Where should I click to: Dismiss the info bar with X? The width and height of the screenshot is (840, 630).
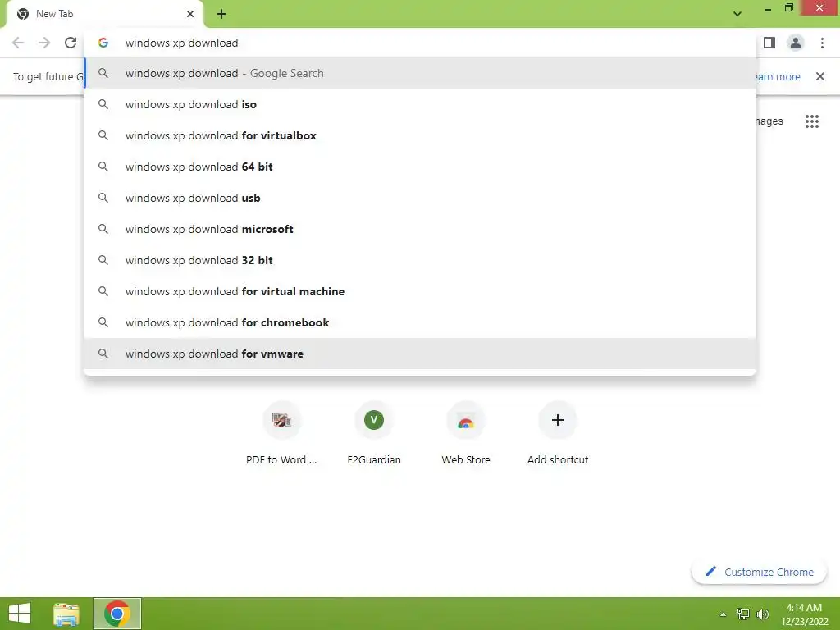click(x=820, y=76)
